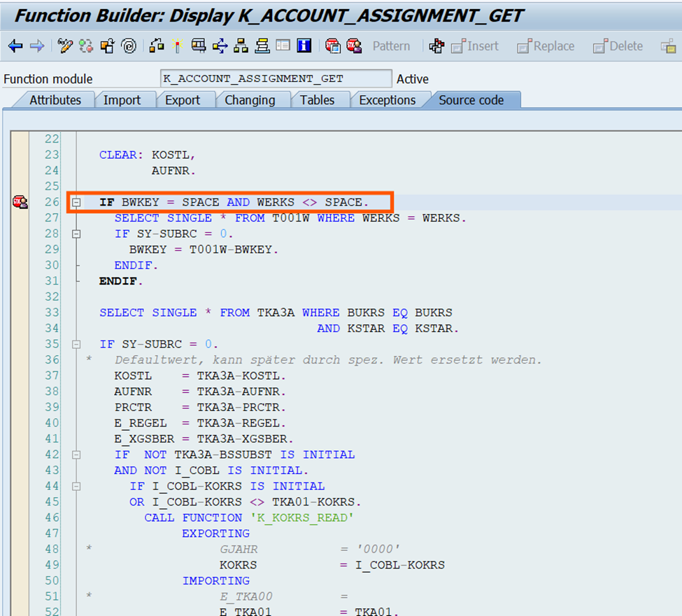Open the Import tab
Image resolution: width=682 pixels, height=616 pixels.
(122, 100)
